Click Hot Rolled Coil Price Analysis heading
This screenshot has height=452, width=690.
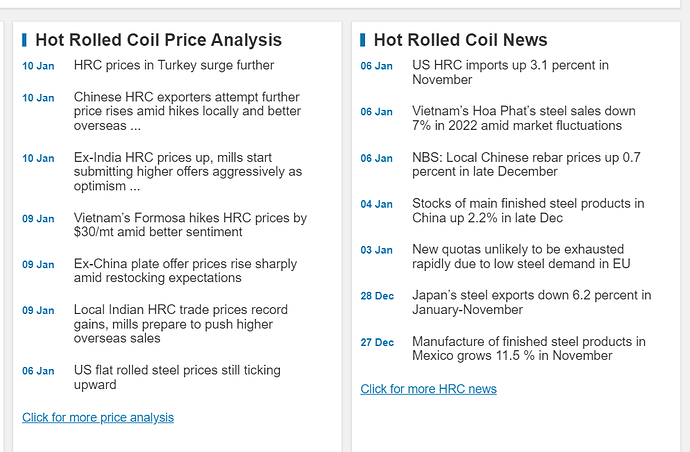pyautogui.click(x=158, y=40)
